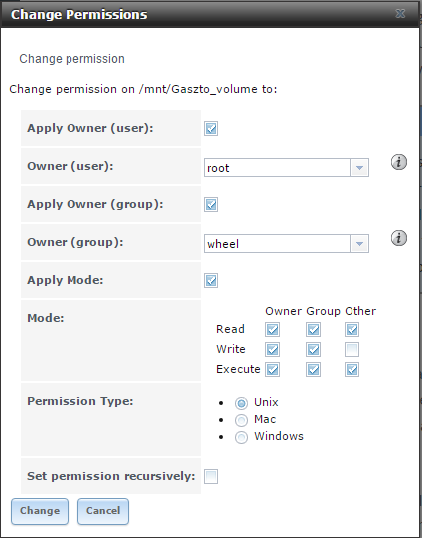Select Unix permission type
Screen dimensions: 422x538
point(241,403)
